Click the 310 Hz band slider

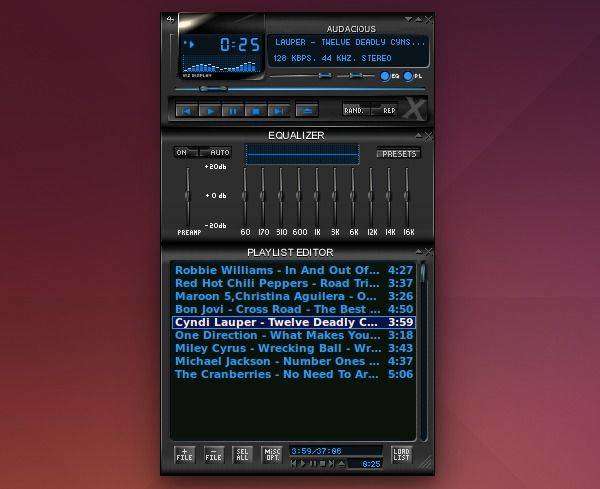281,197
